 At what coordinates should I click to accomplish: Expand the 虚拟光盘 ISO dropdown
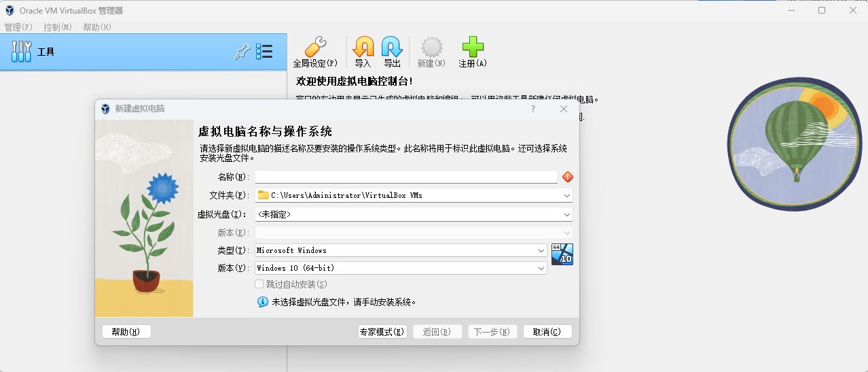coord(567,214)
